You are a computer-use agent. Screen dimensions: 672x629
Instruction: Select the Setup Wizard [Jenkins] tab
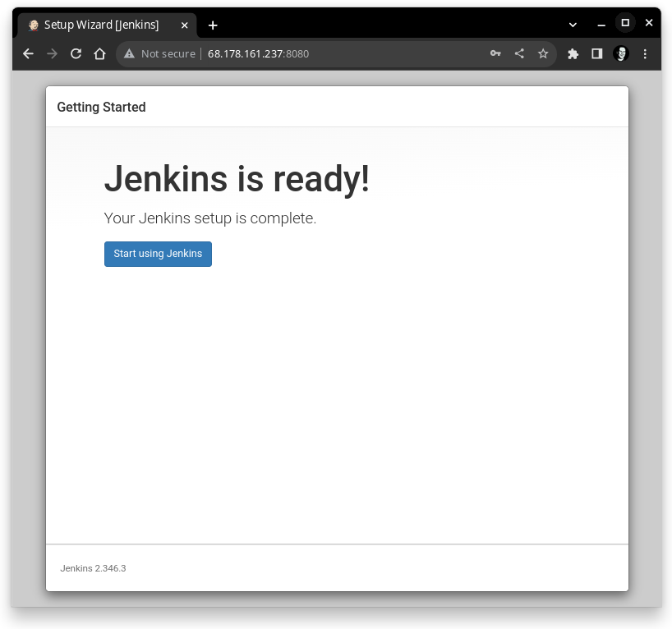(107, 25)
